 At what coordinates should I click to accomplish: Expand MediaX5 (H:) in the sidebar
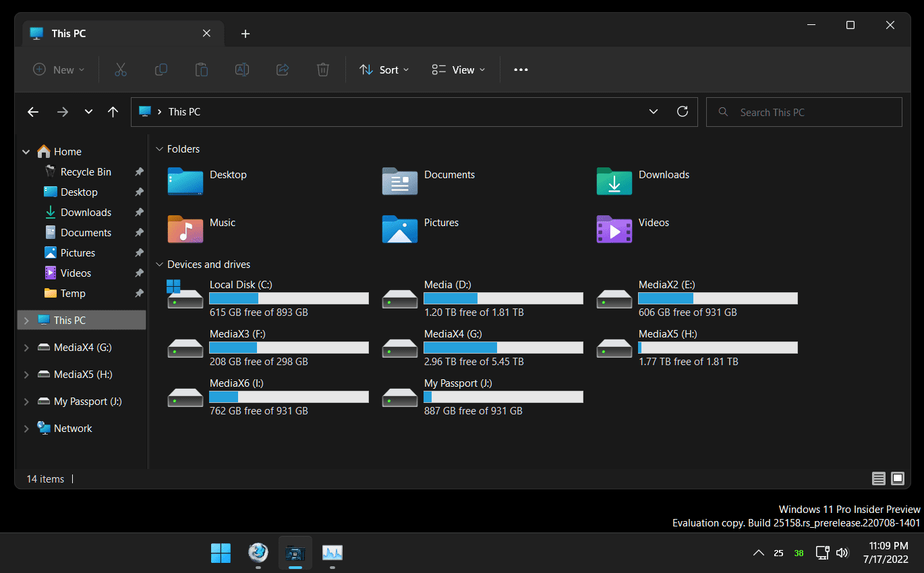pos(26,375)
